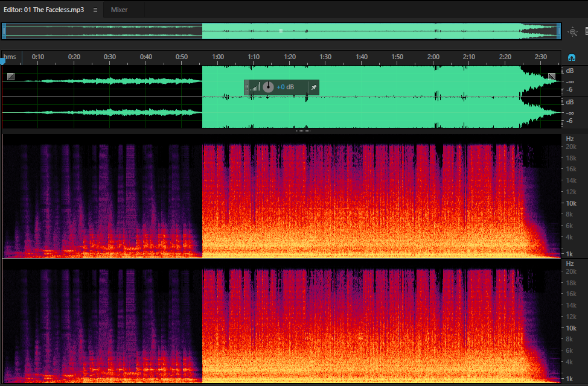Screen dimensions: 588x386
Task: Click the 2:00 mark on the ruler
Action: [x=433, y=57]
